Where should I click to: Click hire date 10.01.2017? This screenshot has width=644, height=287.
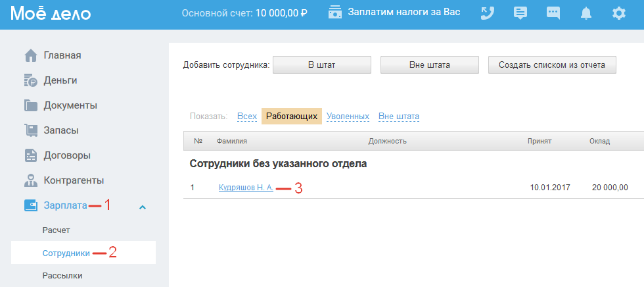point(550,188)
